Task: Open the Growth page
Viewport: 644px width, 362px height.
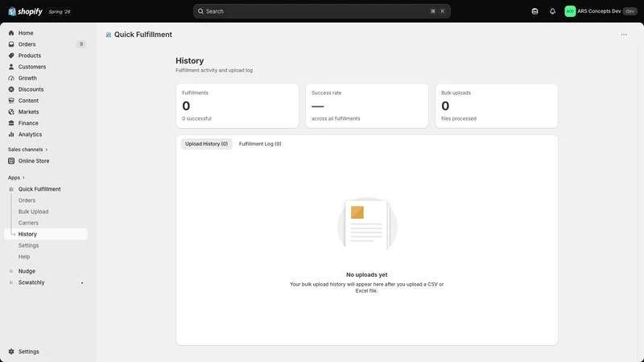Action: pos(27,78)
